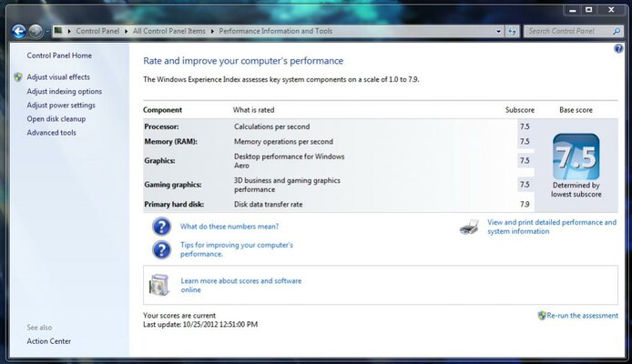Viewport: 632px width, 364px height.
Task: Click question icon beside performance tips link
Action: (161, 249)
